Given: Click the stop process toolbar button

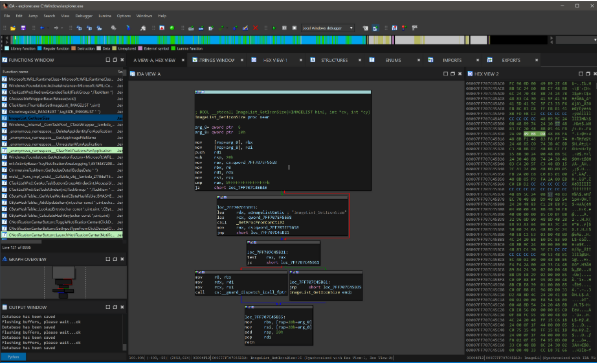Looking at the screenshot, I should pos(294,28).
